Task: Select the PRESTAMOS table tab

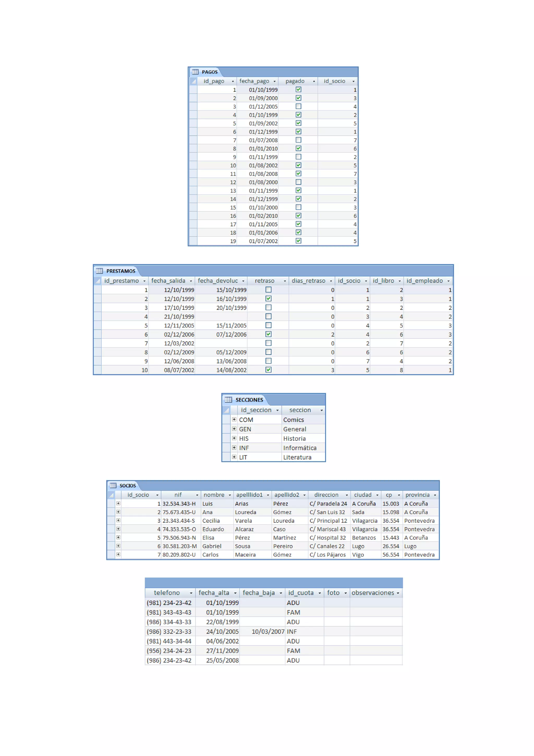Action: (120, 271)
